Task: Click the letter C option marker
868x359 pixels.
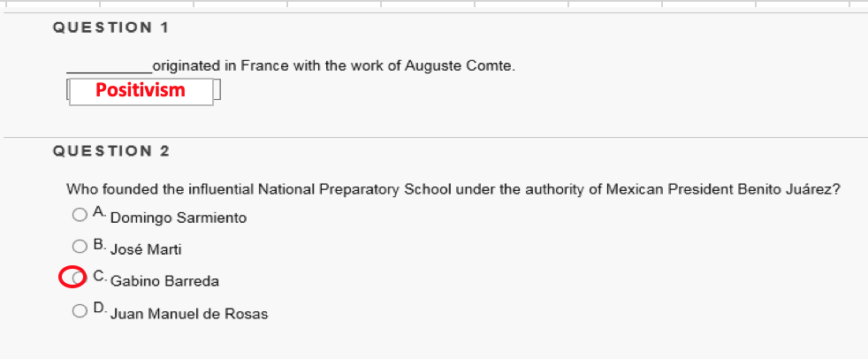Action: (x=99, y=277)
